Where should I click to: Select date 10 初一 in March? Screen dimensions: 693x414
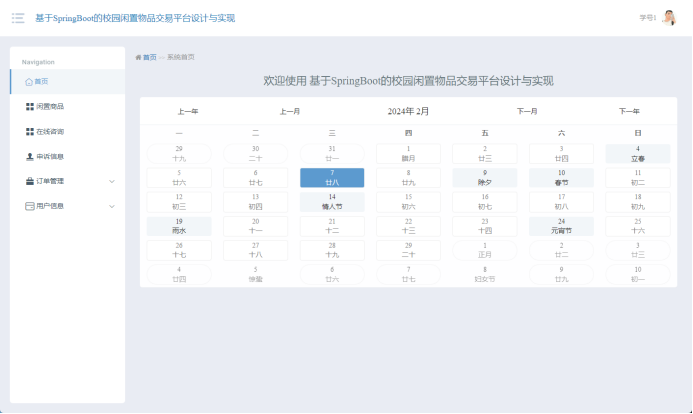coord(638,274)
